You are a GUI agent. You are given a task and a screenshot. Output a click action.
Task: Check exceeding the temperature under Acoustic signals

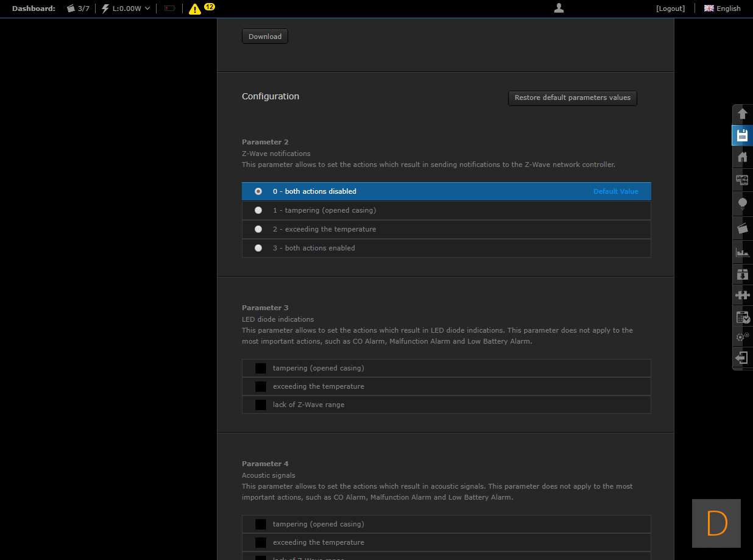261,542
